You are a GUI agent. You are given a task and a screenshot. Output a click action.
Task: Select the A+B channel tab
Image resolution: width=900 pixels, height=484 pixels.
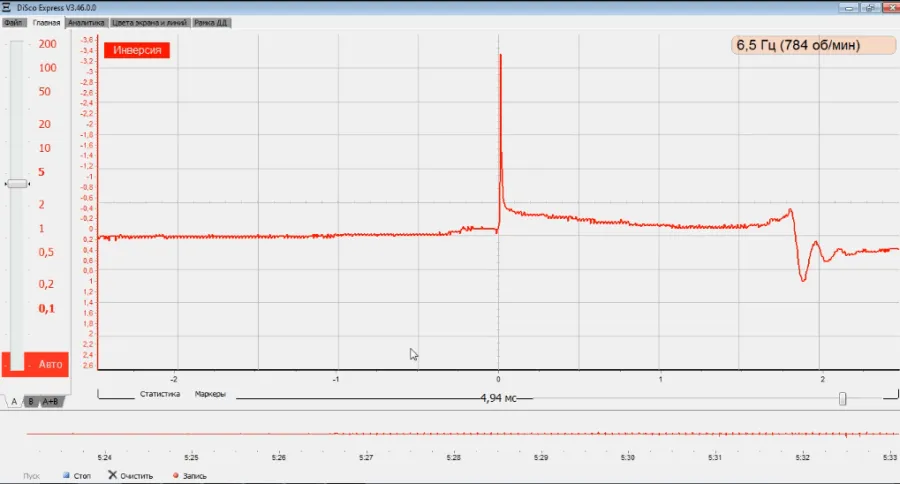[50, 401]
